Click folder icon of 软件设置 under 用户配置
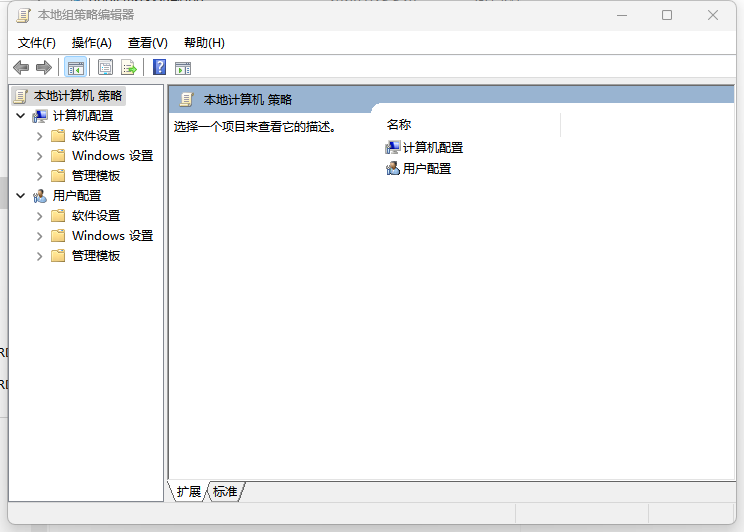Viewport: 744px width, 532px height. pos(58,216)
